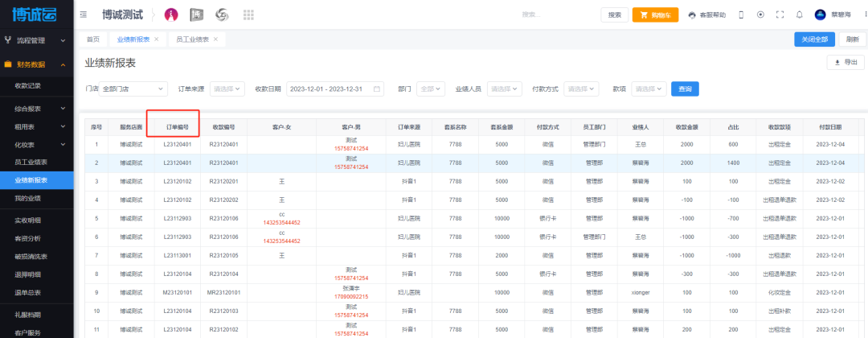The width and height of the screenshot is (868, 338).
Task: Open the 订单来源 dropdown
Action: pos(227,89)
